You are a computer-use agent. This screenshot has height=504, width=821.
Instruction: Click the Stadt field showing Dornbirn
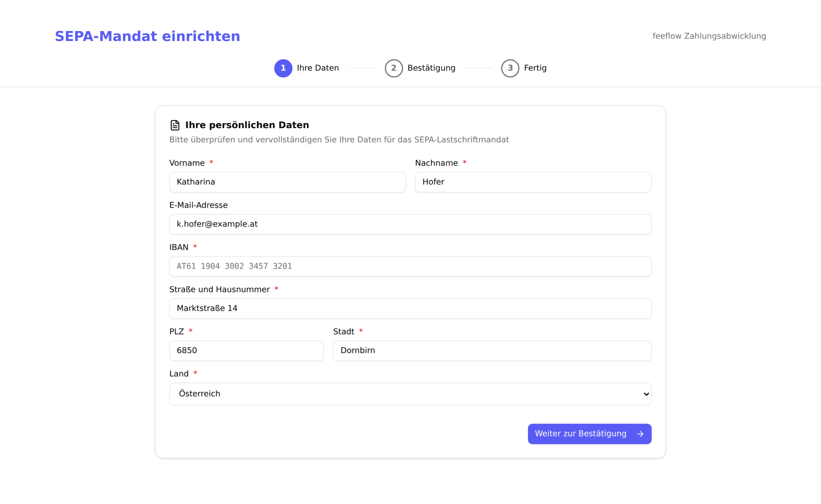[492, 351]
